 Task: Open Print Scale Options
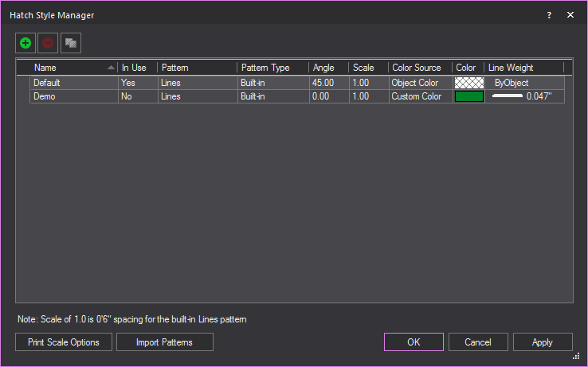63,342
